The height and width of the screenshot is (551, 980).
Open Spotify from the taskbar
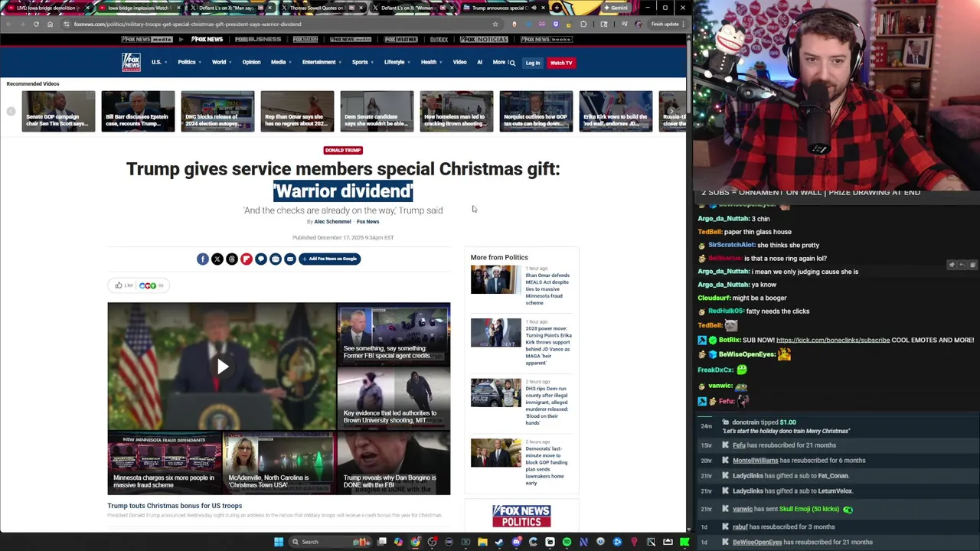click(x=567, y=542)
